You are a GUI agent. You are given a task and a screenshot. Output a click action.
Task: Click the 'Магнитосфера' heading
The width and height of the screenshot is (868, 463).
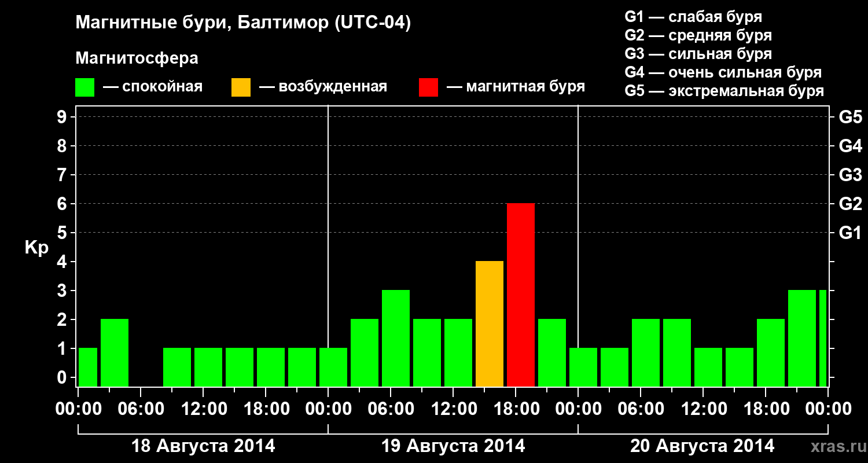(x=137, y=58)
